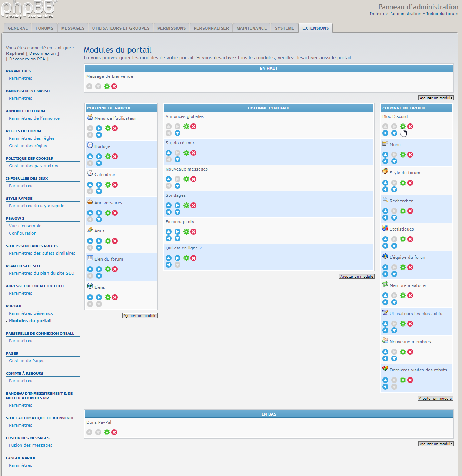Click gear icon for Statistiques module
Screen dimensions: 462x476
click(x=403, y=239)
